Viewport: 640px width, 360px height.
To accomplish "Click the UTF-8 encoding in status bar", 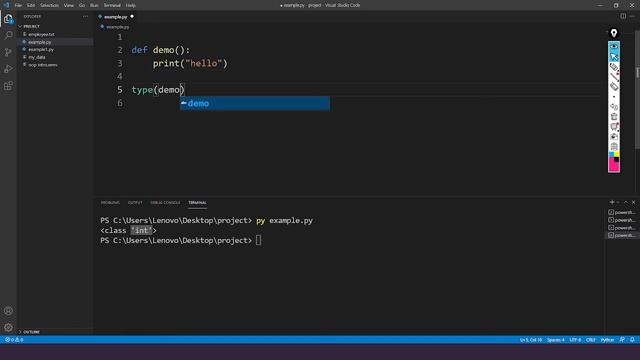I will [x=575, y=340].
